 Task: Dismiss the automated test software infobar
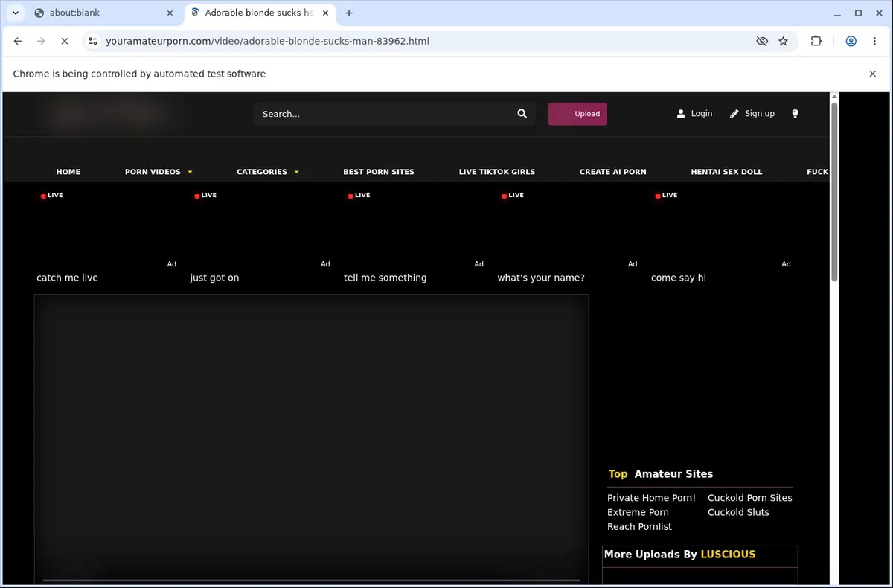(x=872, y=74)
